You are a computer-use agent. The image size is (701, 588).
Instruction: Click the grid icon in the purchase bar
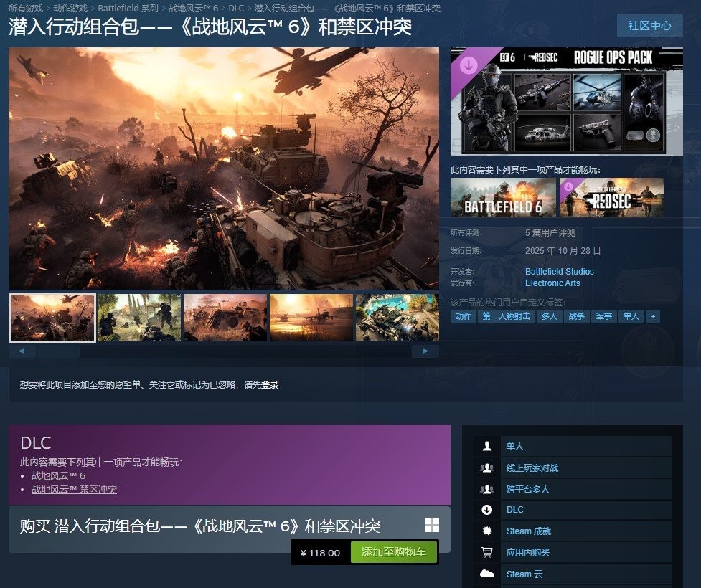(x=431, y=525)
